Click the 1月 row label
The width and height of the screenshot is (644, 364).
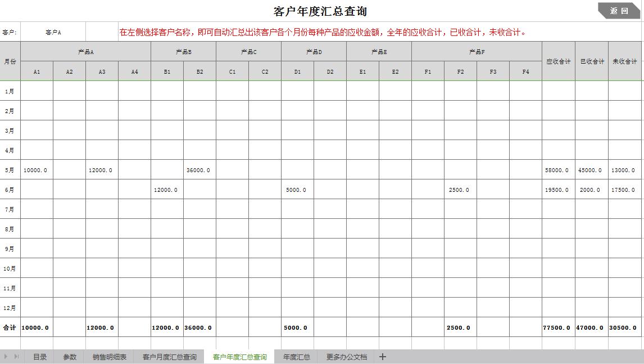pos(10,91)
